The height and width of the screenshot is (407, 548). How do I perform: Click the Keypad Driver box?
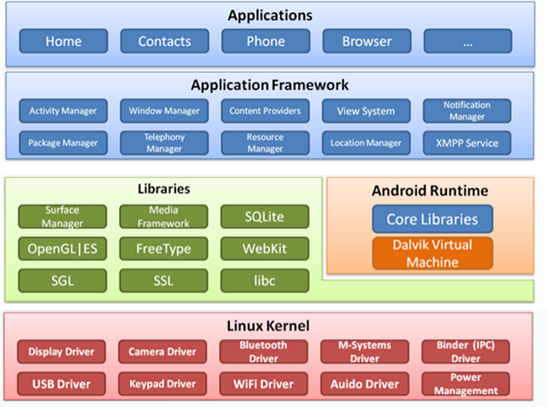pyautogui.click(x=163, y=384)
